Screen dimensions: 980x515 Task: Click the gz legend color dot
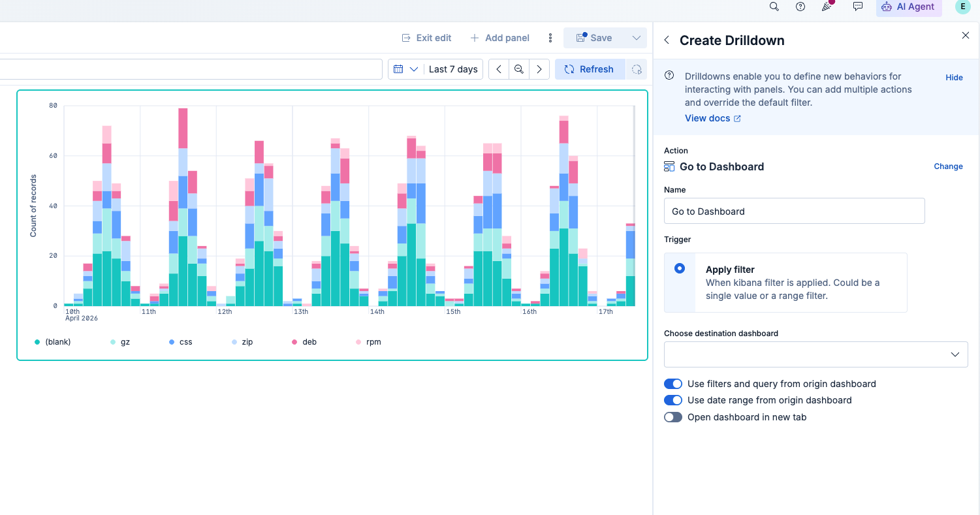pos(113,342)
